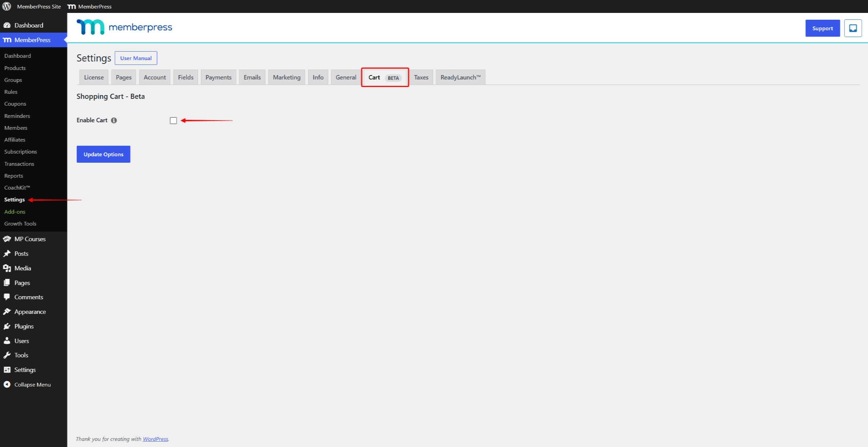Click the blue Support button
The height and width of the screenshot is (447, 868).
coord(823,28)
